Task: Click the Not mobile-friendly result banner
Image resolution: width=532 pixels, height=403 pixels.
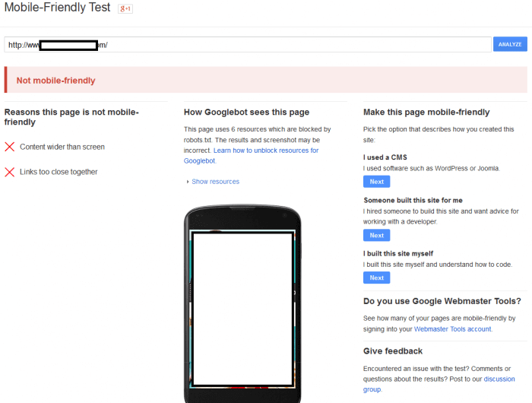Action: [x=265, y=80]
